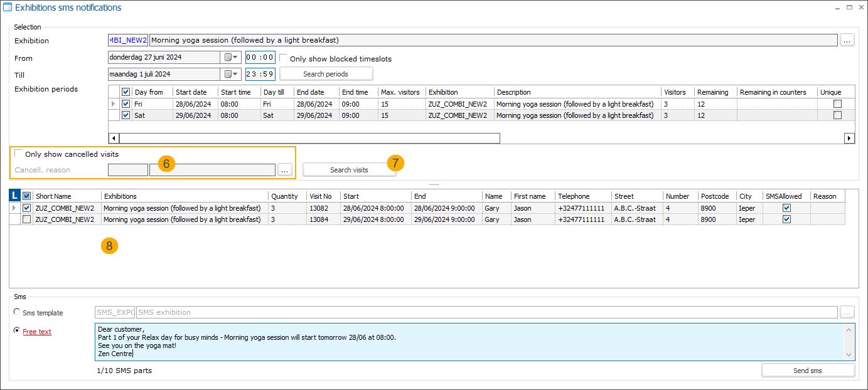Enable Only show cancelled visits

coord(19,154)
